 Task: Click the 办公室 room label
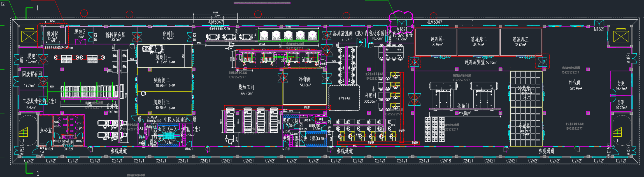point(46,130)
